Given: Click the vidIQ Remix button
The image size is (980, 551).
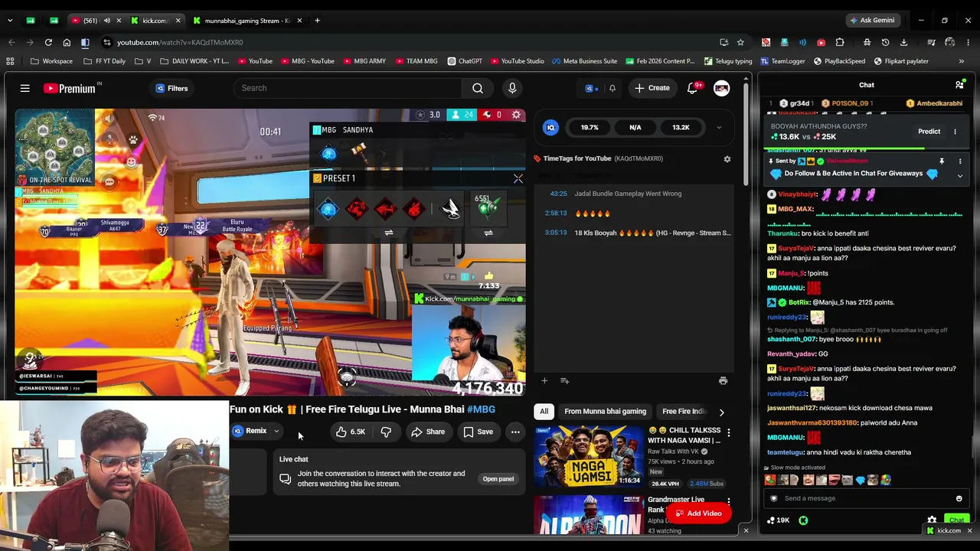Looking at the screenshot, I should tap(250, 431).
